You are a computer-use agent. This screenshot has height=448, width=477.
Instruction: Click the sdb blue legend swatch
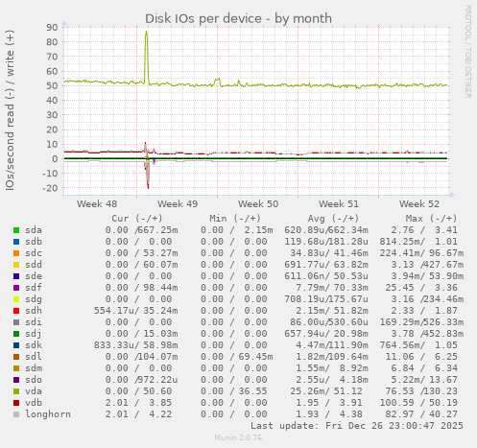click(16, 242)
